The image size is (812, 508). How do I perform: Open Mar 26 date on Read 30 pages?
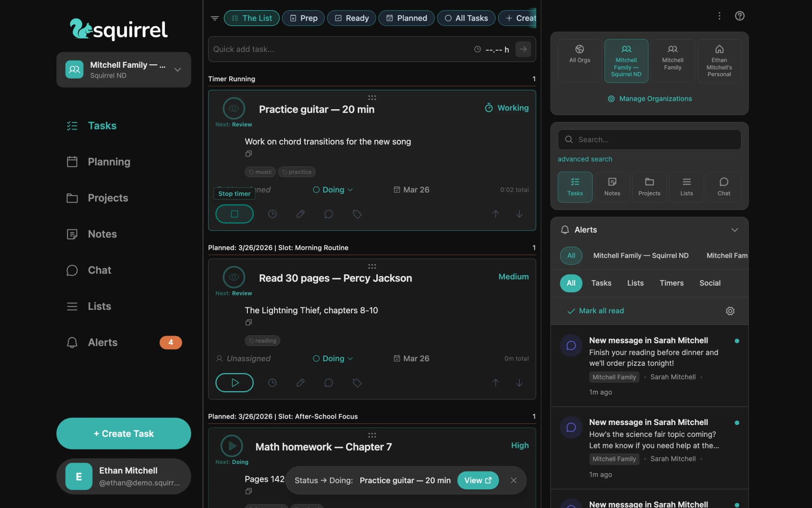(411, 359)
